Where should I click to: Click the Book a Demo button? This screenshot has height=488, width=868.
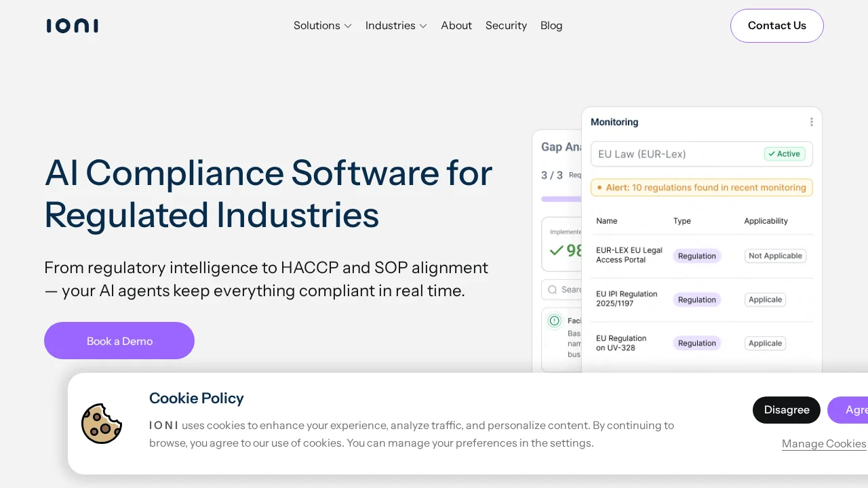pos(119,340)
